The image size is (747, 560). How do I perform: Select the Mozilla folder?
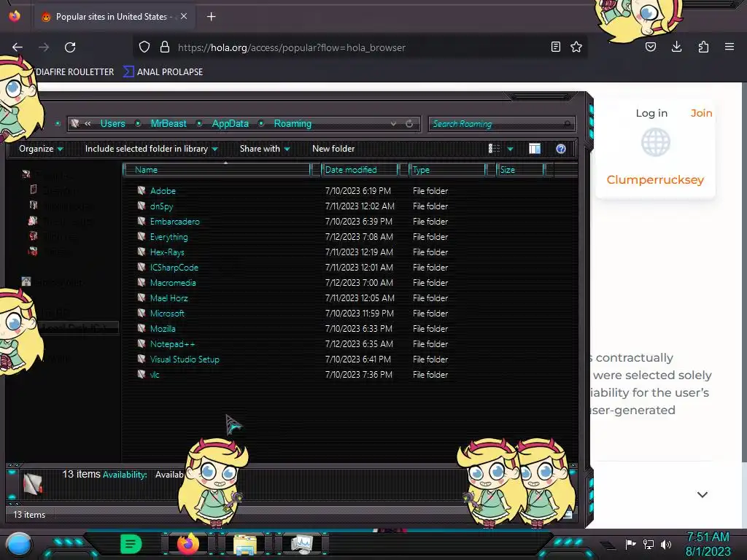[163, 329]
